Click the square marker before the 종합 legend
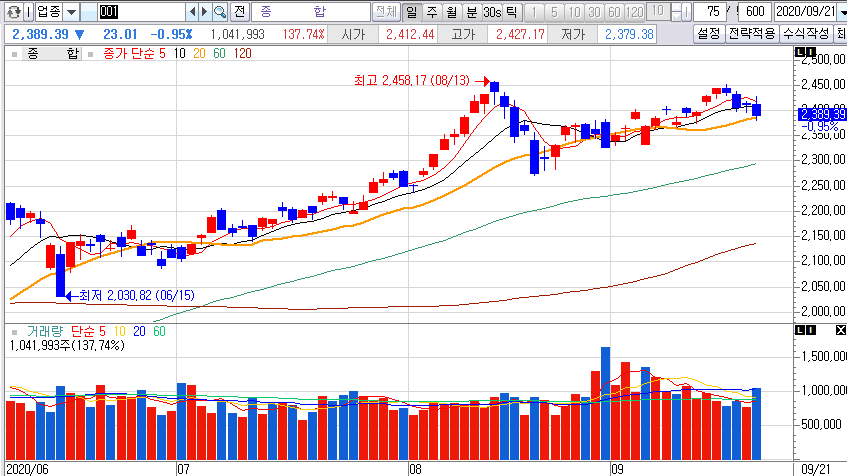Viewport: 847px width, 476px height. tap(15, 54)
